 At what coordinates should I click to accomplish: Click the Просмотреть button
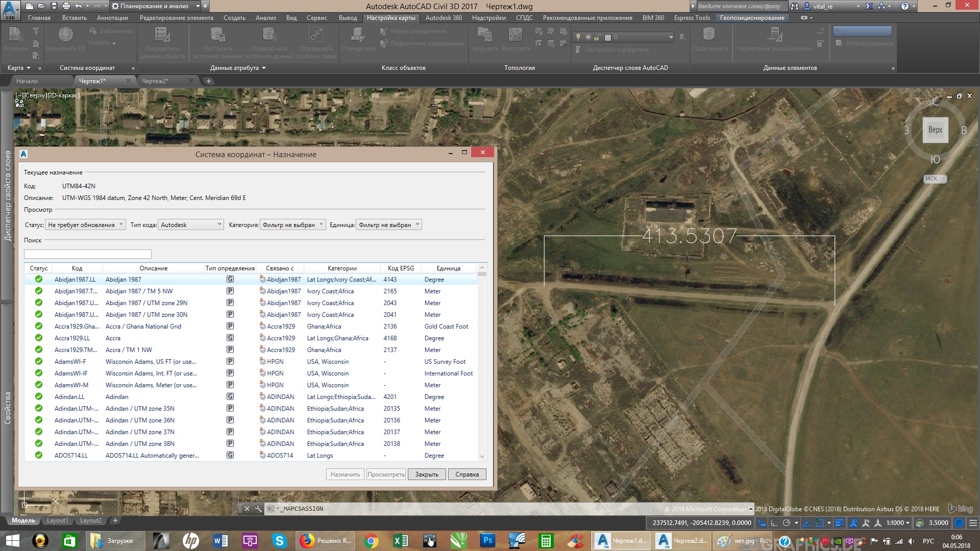pyautogui.click(x=386, y=474)
